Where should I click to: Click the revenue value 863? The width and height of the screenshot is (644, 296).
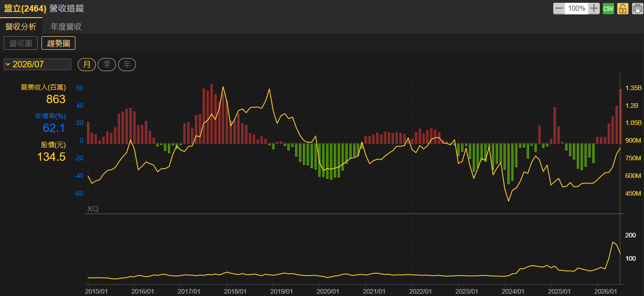(x=56, y=99)
